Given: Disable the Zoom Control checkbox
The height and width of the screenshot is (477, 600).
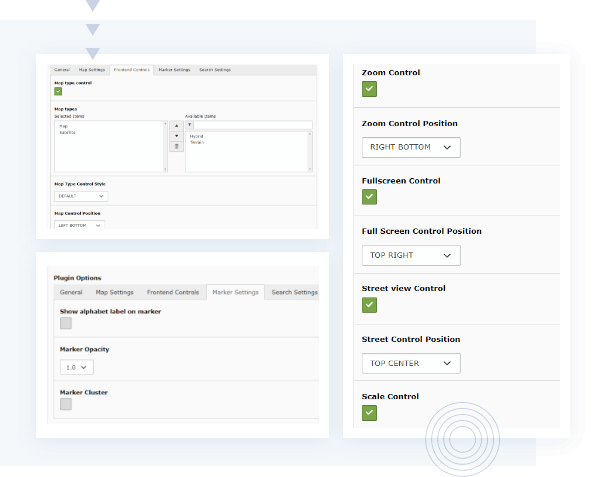Looking at the screenshot, I should click(x=369, y=89).
